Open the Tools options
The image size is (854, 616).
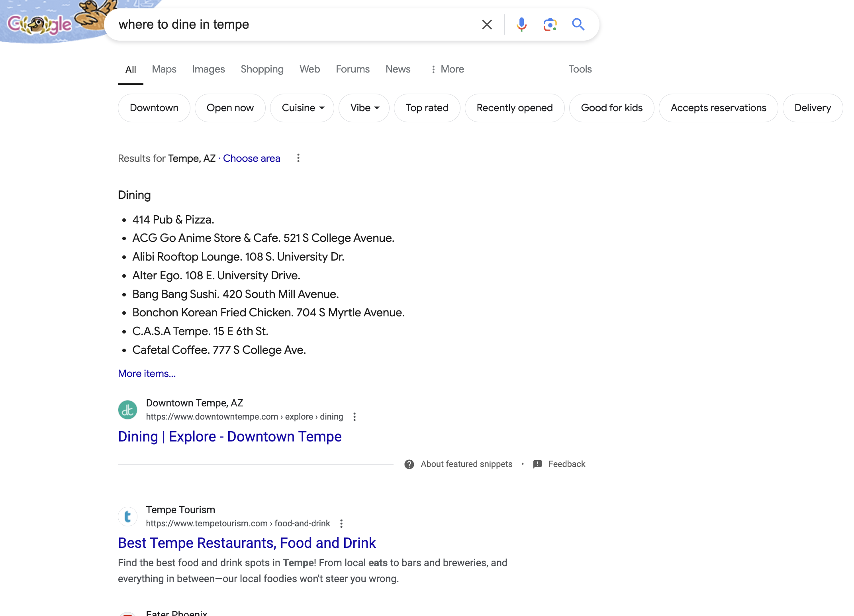(580, 69)
